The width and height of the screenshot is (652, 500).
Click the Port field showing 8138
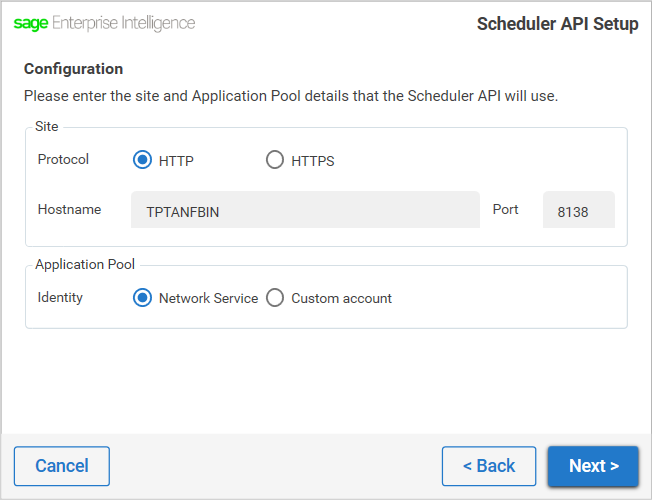[579, 210]
